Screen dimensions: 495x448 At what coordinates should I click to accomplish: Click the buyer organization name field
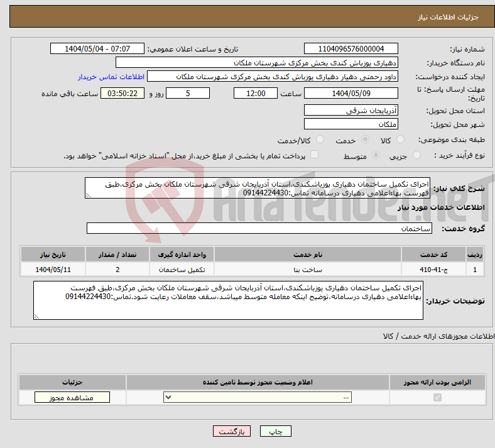[257, 62]
